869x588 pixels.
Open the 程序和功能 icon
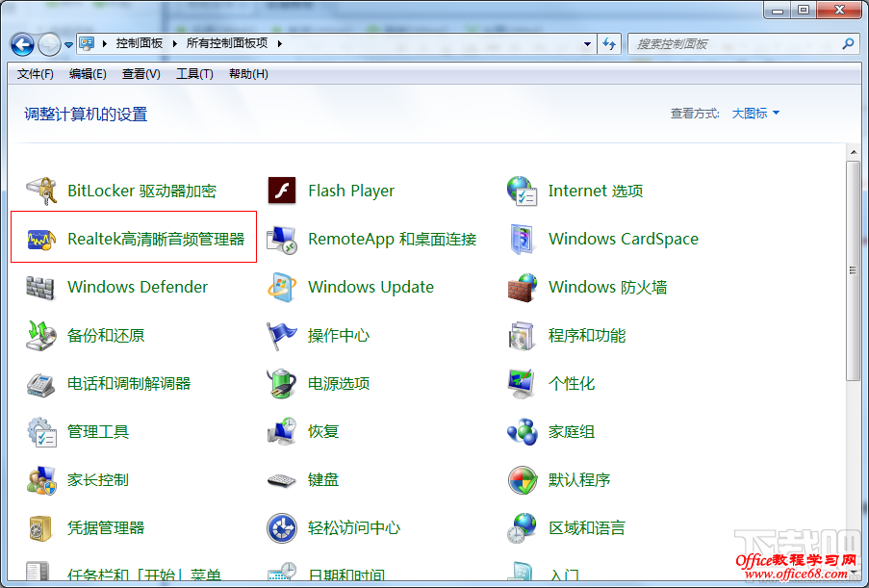click(521, 336)
